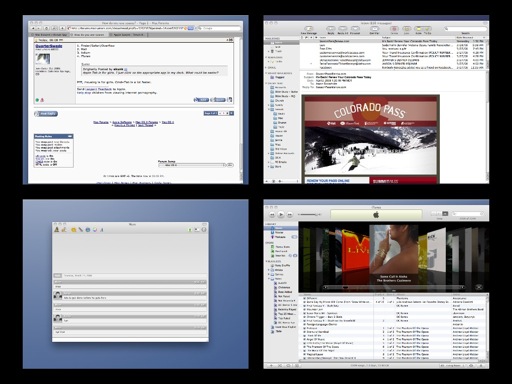Click the yellow alert icon in the chat toolbar
This screenshot has width=512, height=384.
tap(57, 230)
